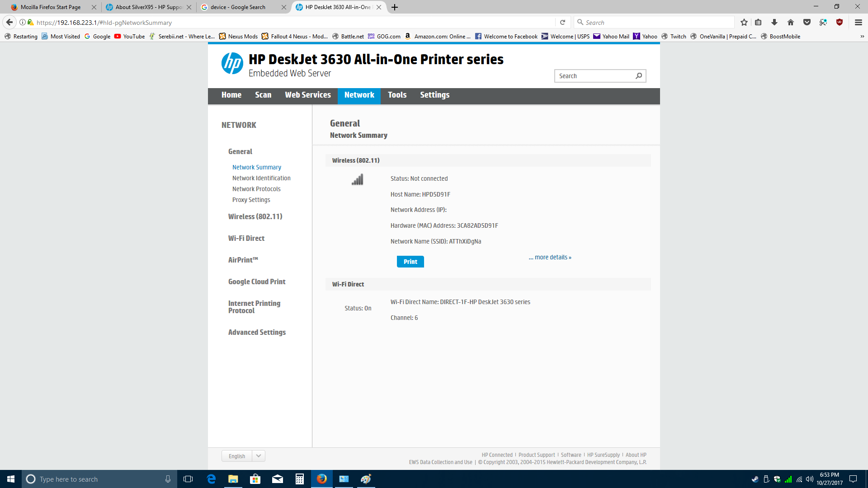Click the HP logo icon
868x488 pixels.
click(x=232, y=64)
